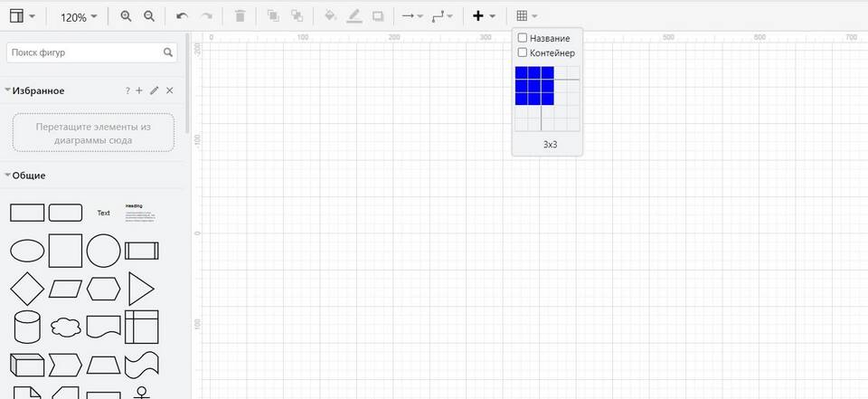Screen dimensions: 868x399
Task: Click the delete trash can icon
Action: pos(240,16)
